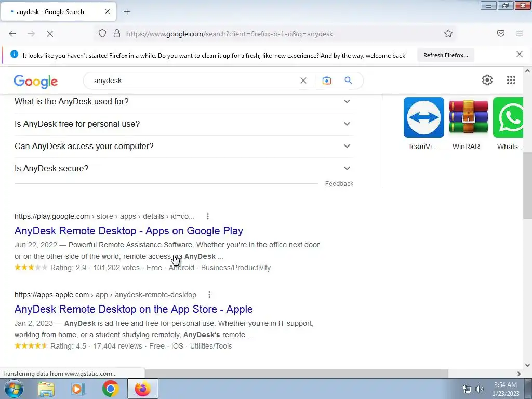Open the volume speaker tray icon
The image size is (532, 399).
[x=479, y=389]
